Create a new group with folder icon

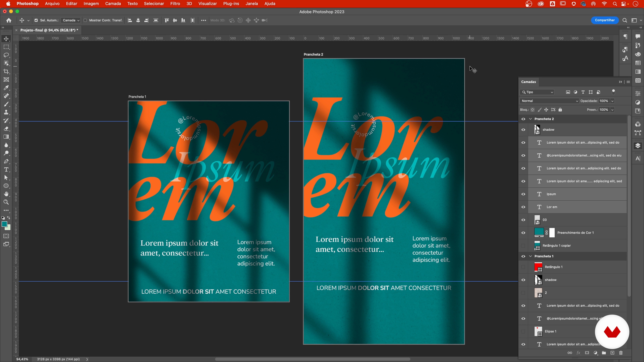(604, 353)
